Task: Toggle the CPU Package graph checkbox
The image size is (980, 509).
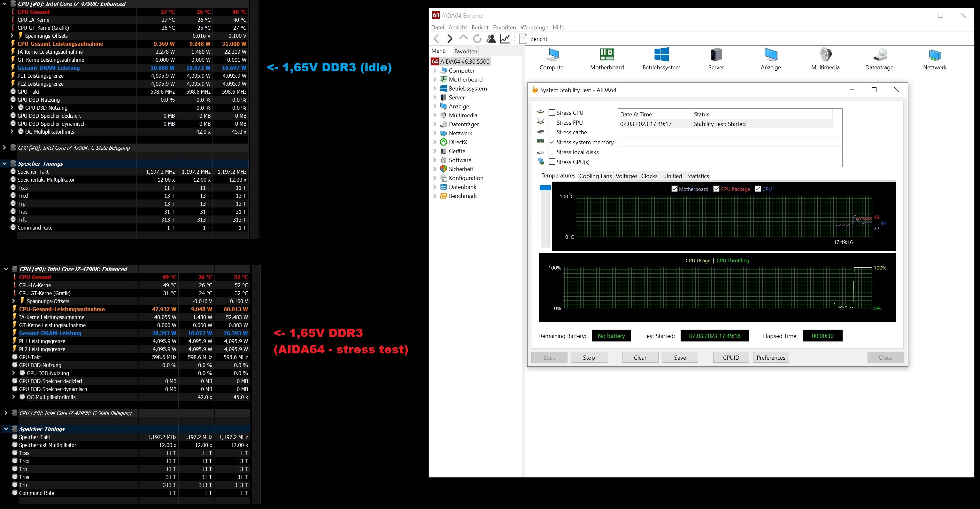Action: [716, 189]
